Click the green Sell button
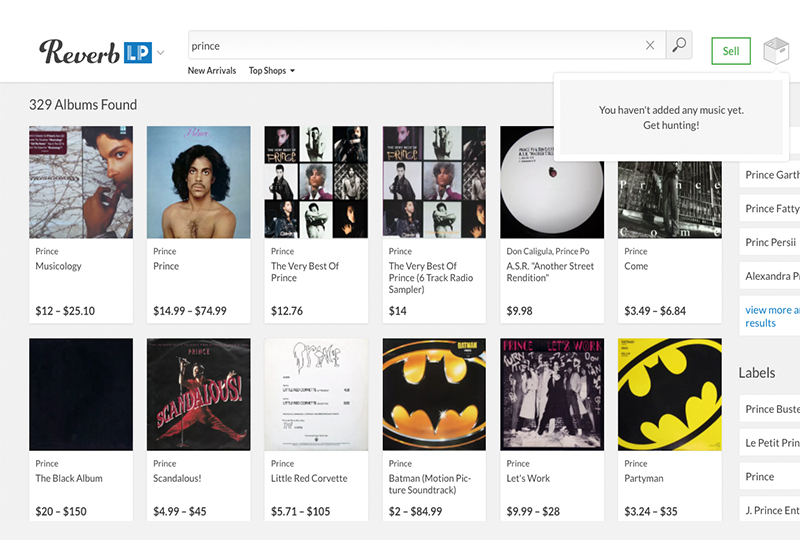 click(x=731, y=51)
